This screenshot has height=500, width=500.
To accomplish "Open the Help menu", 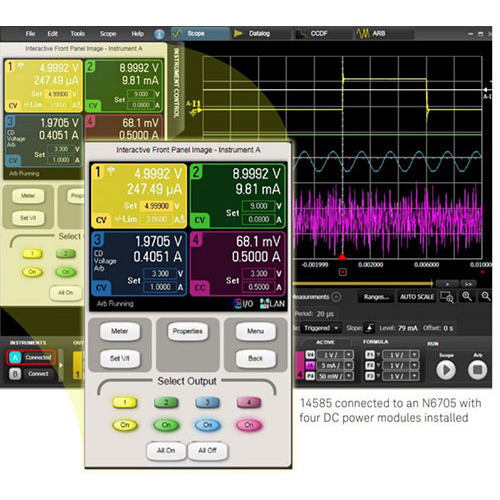I will [137, 34].
